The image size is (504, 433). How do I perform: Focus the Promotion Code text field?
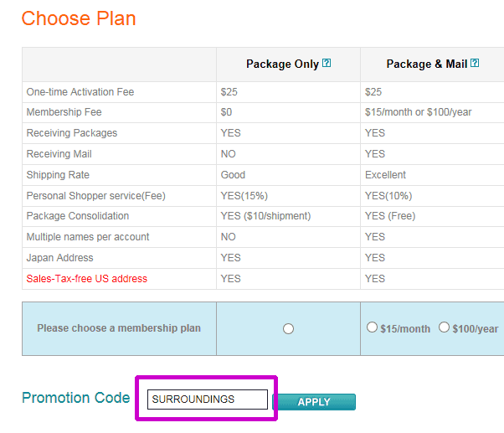(x=208, y=399)
